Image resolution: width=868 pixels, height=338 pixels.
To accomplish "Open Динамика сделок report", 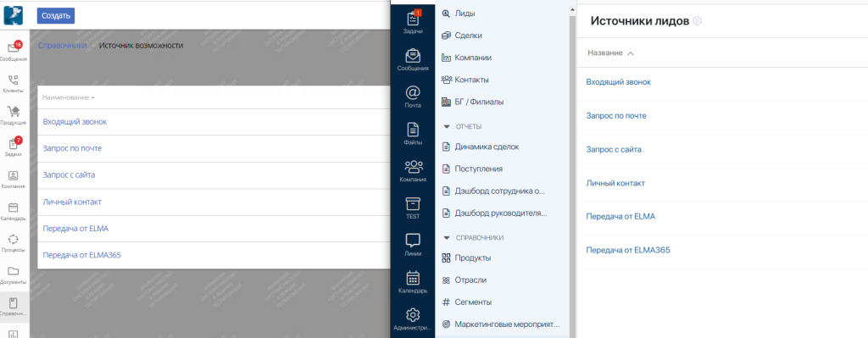I will (481, 147).
